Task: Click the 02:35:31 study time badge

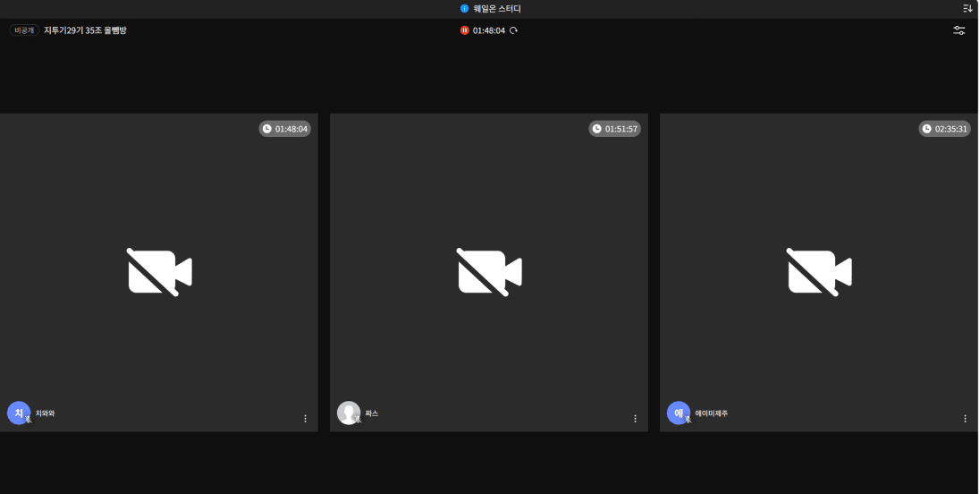Action: (945, 129)
